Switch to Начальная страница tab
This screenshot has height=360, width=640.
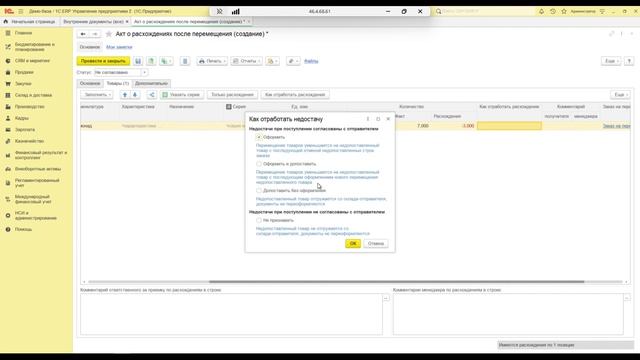point(30,21)
